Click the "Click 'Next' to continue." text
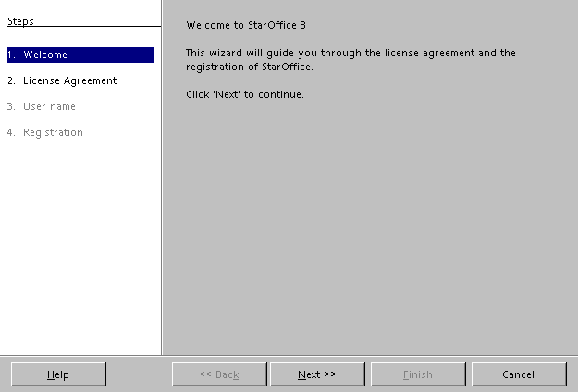578x392 pixels. 245,94
